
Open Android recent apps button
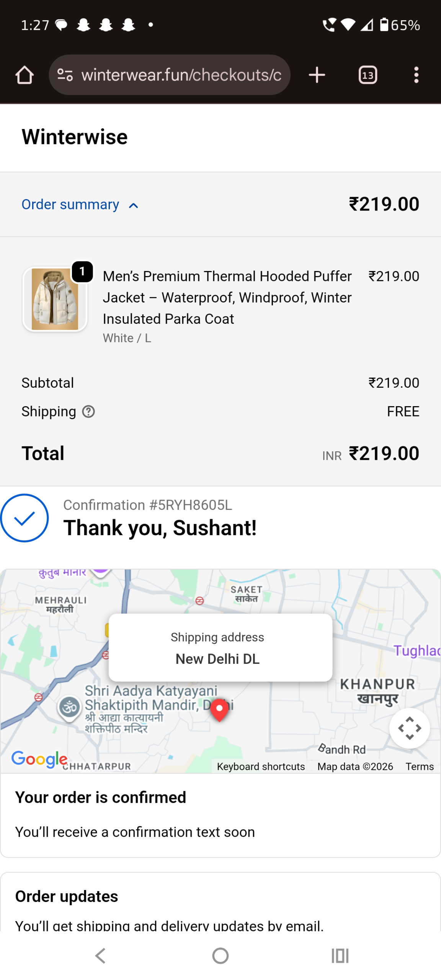click(x=340, y=955)
